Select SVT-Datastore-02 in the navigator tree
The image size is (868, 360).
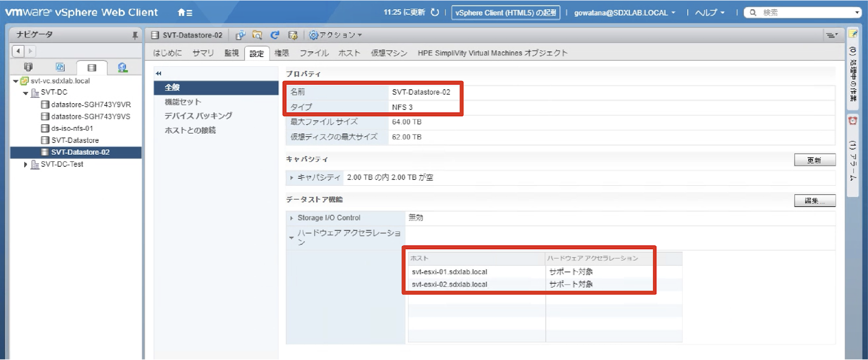76,153
